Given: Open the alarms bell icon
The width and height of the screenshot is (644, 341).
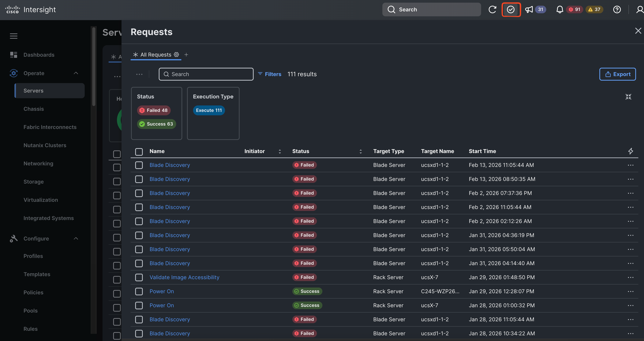Looking at the screenshot, I should 560,9.
